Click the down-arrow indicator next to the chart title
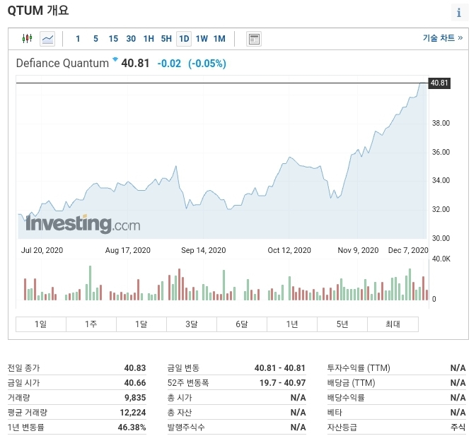This screenshot has width=476, height=448. click(x=115, y=59)
